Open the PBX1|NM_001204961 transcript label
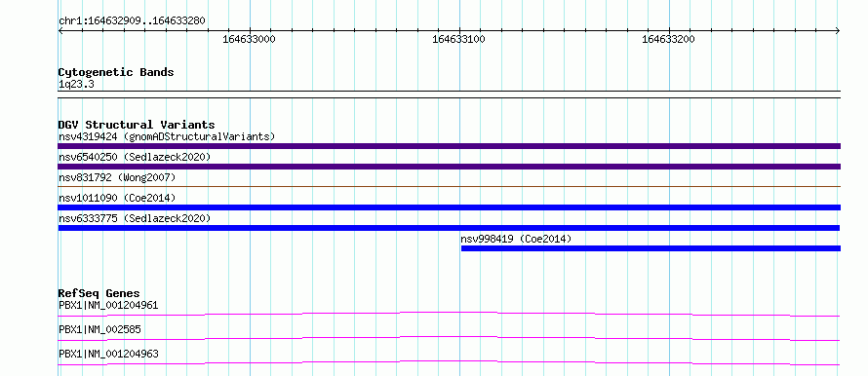The height and width of the screenshot is (376, 868). pos(108,305)
